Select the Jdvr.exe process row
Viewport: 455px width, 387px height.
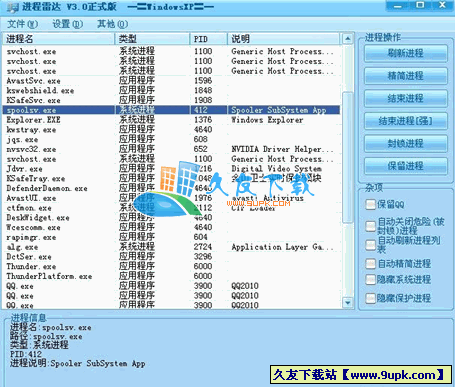point(171,169)
